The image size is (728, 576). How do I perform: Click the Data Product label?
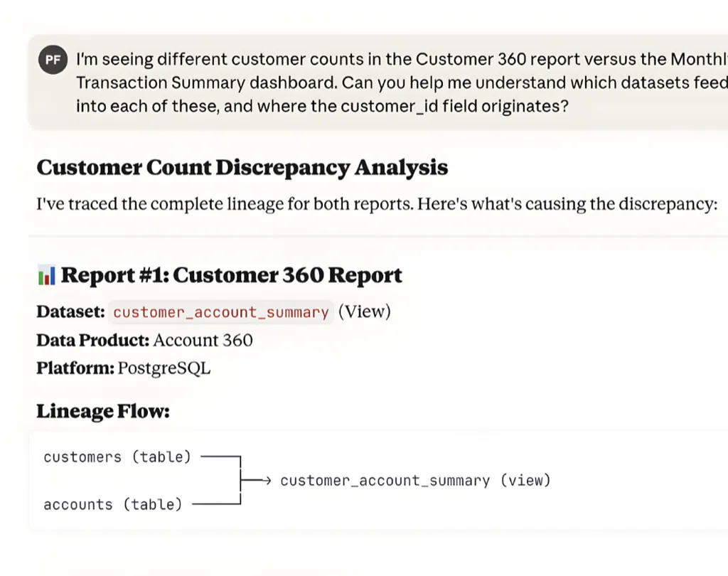pyautogui.click(x=92, y=340)
